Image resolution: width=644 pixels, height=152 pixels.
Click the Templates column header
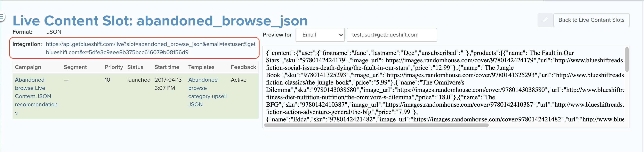coord(201,67)
